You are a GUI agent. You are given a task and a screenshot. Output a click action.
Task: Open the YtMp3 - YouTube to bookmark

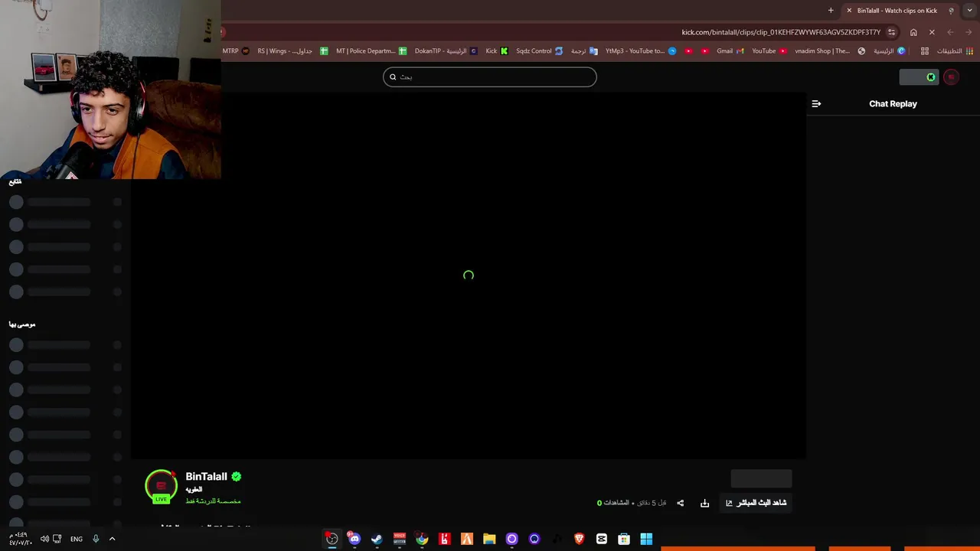click(641, 51)
